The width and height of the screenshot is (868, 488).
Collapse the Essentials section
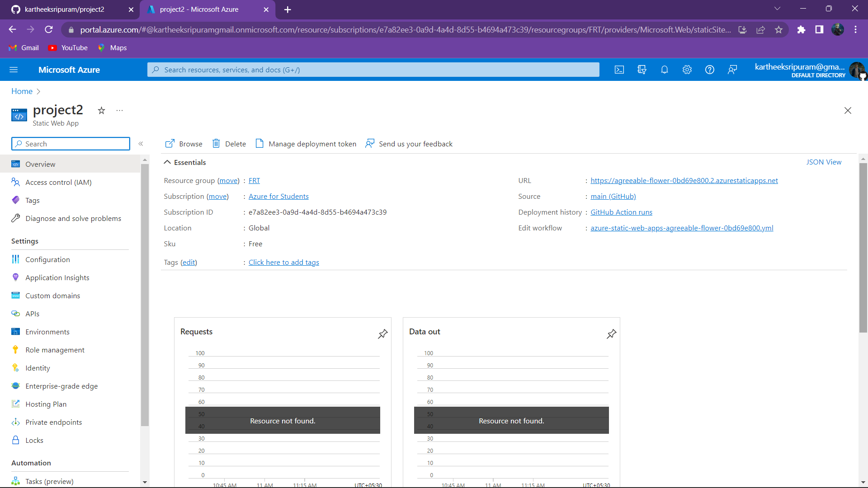[x=167, y=162]
